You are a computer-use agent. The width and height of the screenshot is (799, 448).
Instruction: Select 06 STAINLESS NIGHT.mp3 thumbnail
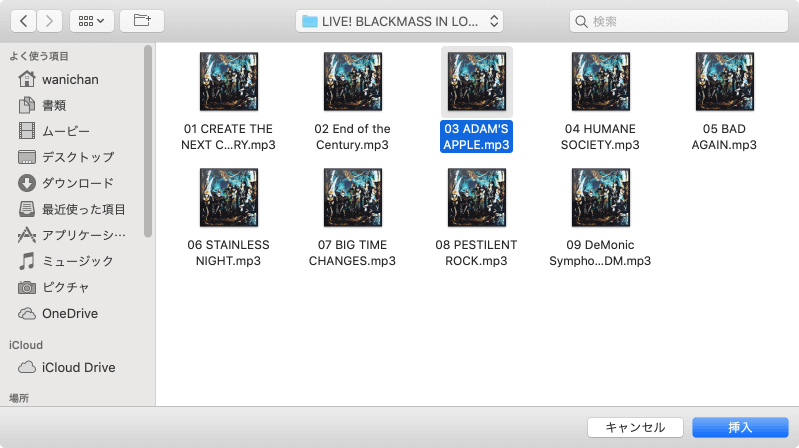tap(229, 198)
